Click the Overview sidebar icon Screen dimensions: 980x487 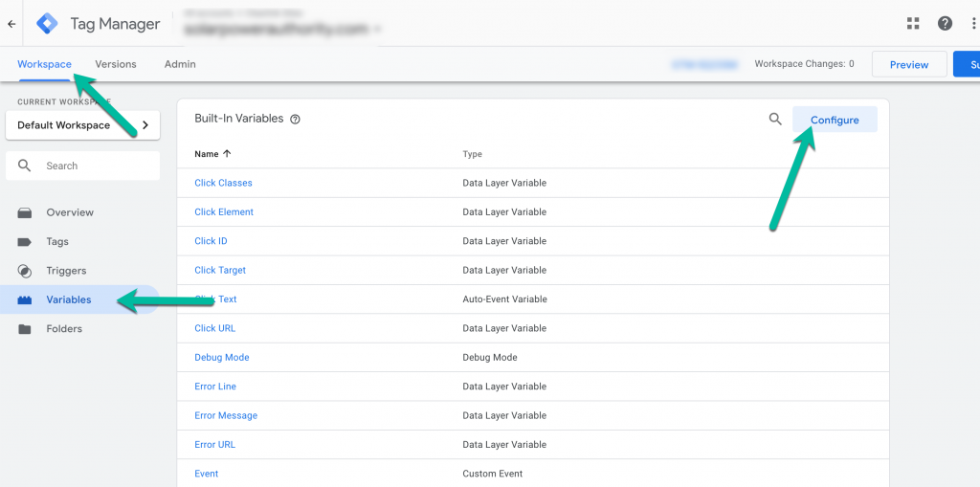(x=24, y=212)
